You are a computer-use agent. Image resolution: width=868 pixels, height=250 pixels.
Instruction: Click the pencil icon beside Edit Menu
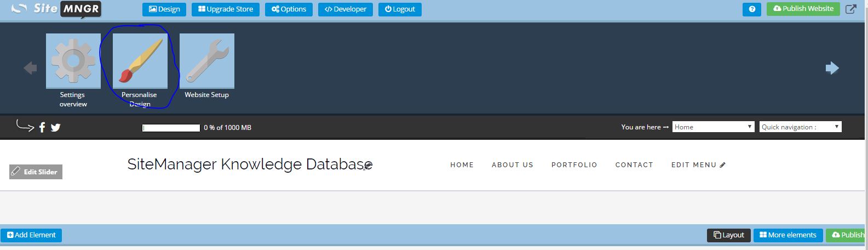[x=723, y=164]
